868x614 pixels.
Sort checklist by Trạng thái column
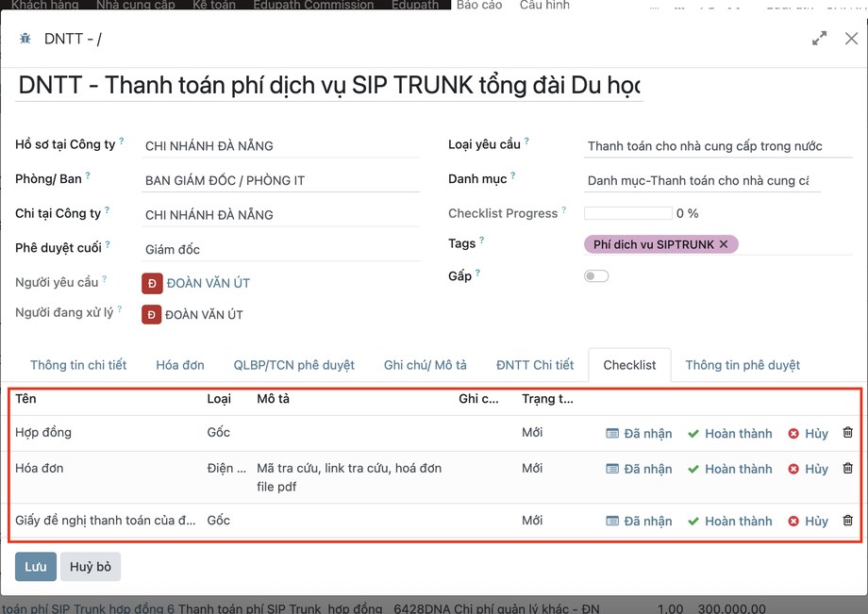click(547, 398)
